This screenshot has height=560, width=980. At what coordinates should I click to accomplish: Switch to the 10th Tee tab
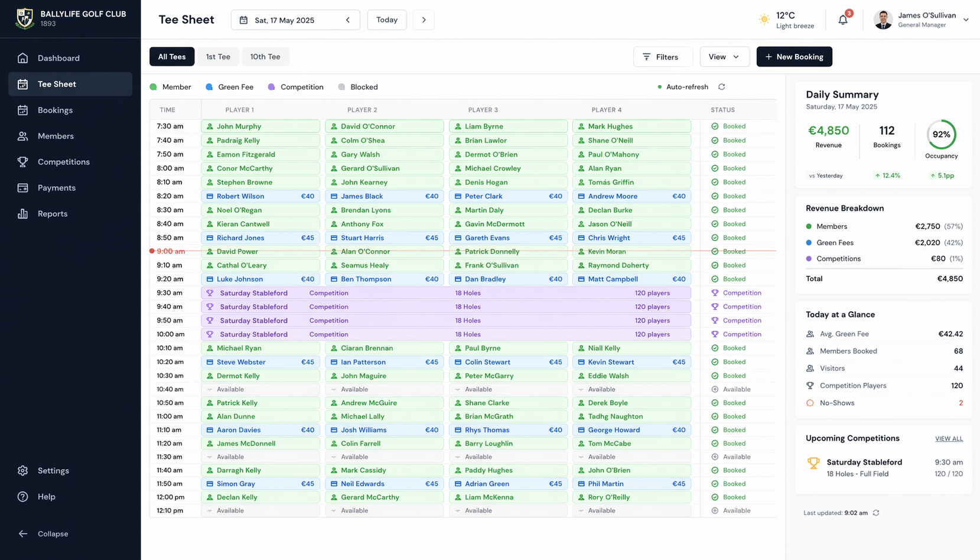(265, 56)
